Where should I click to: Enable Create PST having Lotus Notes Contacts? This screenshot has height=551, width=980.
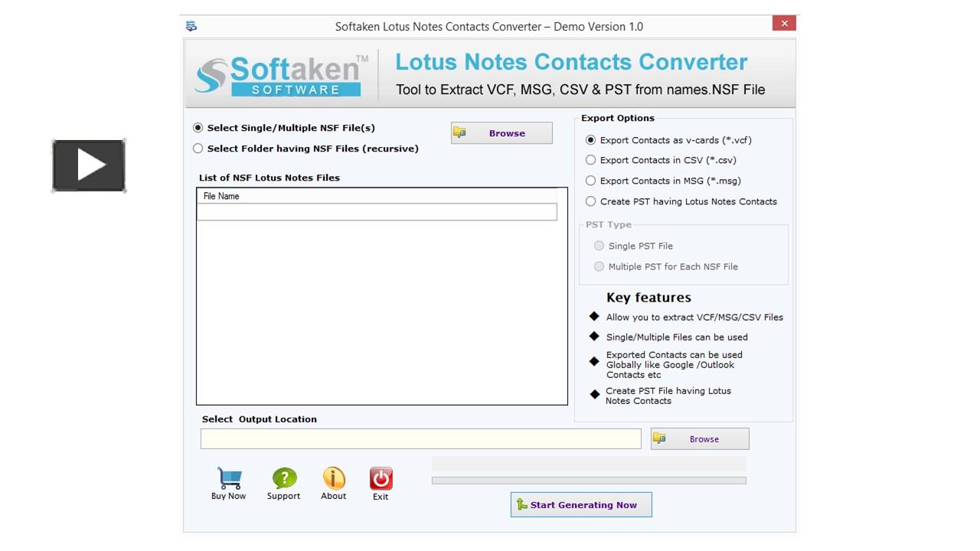click(x=590, y=201)
